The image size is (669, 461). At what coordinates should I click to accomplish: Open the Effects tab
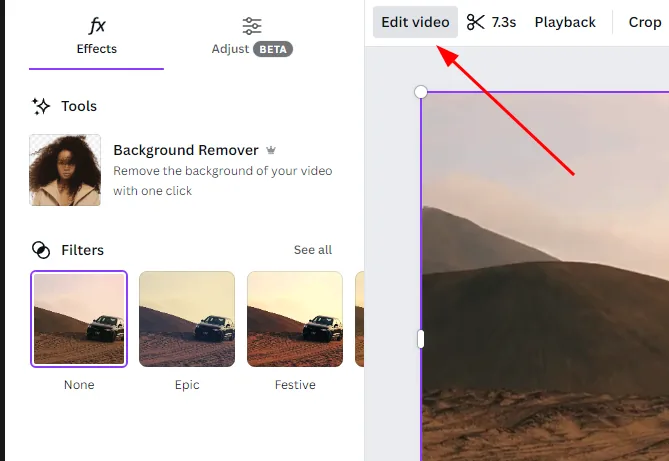click(96, 38)
